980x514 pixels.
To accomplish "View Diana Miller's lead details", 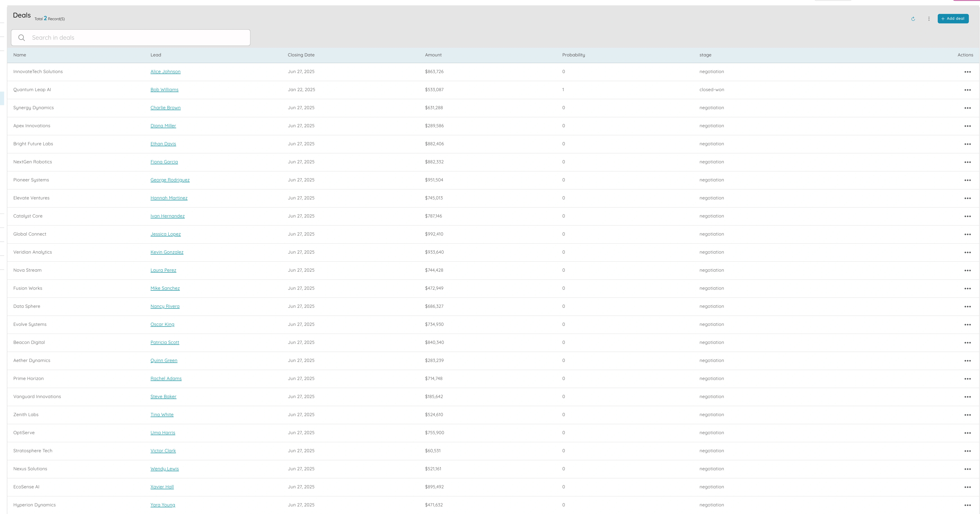I will click(x=163, y=126).
